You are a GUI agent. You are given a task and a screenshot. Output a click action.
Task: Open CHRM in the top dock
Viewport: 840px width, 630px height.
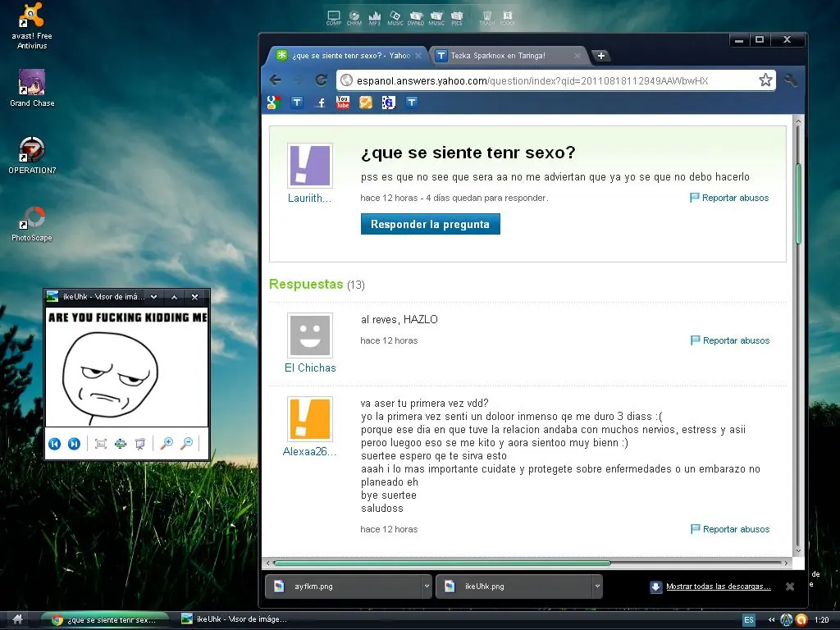tap(354, 18)
